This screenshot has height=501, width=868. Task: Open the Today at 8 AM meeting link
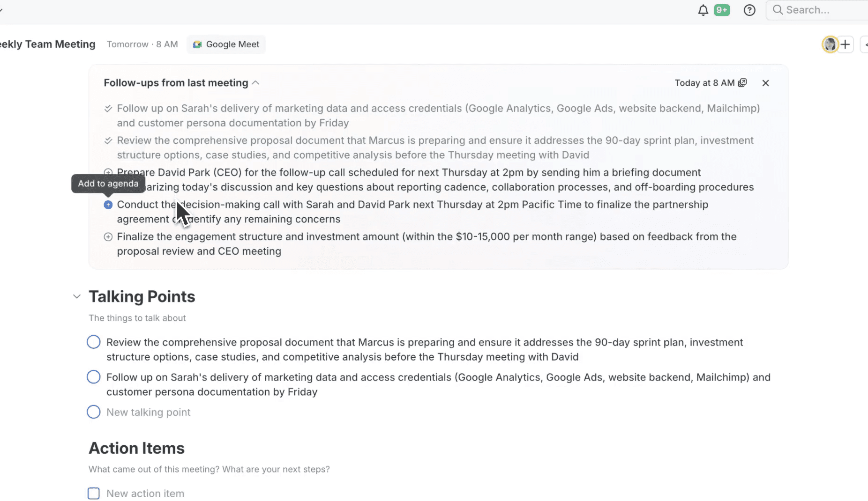(x=704, y=83)
